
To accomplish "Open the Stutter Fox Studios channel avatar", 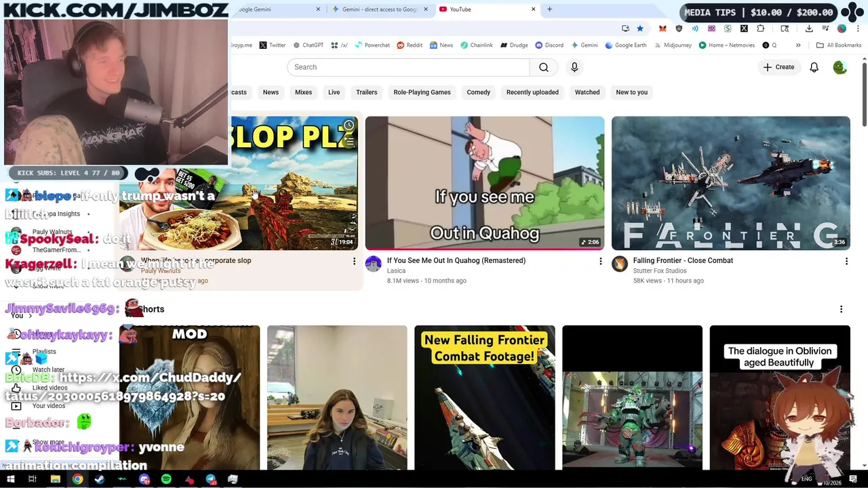I will click(x=619, y=264).
